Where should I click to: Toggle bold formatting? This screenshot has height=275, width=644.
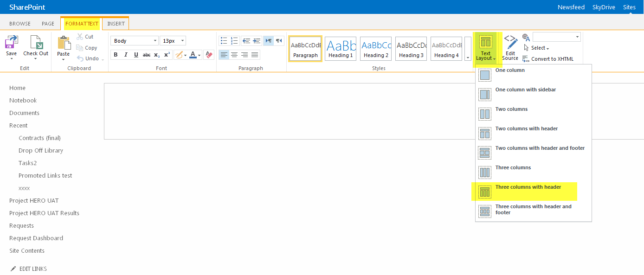116,55
